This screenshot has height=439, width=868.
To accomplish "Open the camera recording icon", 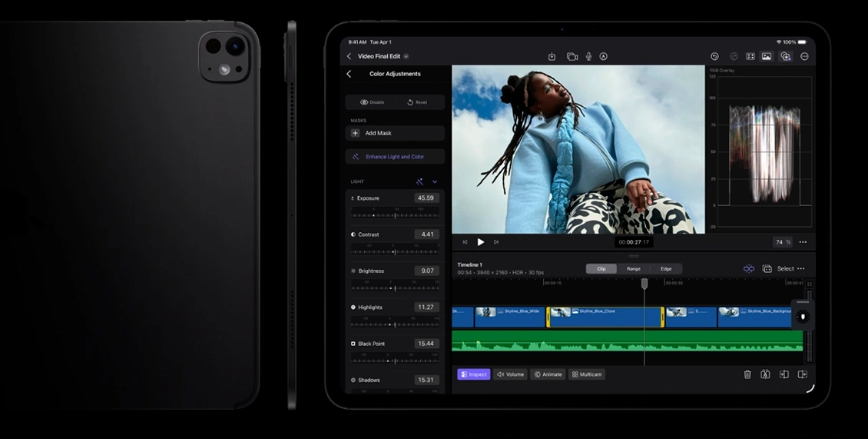I will (572, 56).
